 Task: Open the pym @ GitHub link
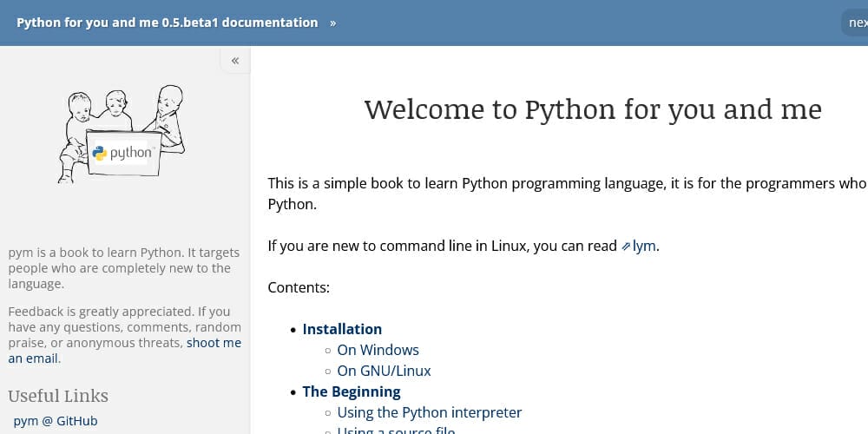tap(56, 421)
